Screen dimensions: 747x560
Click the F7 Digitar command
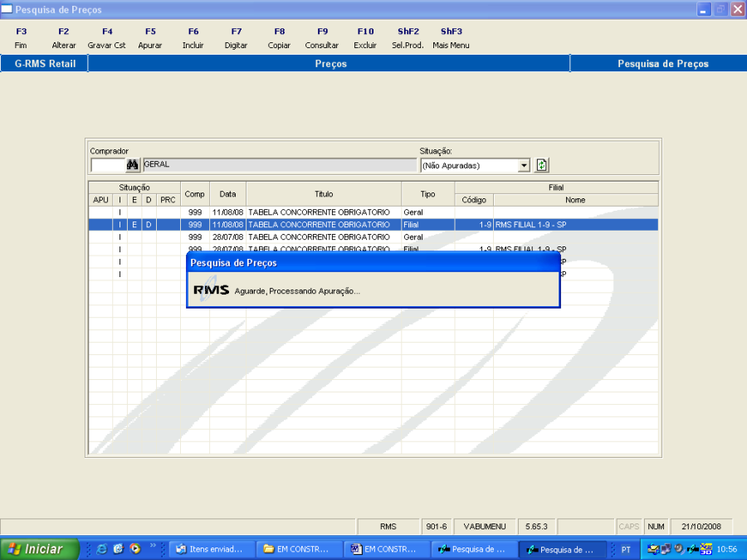[237, 38]
